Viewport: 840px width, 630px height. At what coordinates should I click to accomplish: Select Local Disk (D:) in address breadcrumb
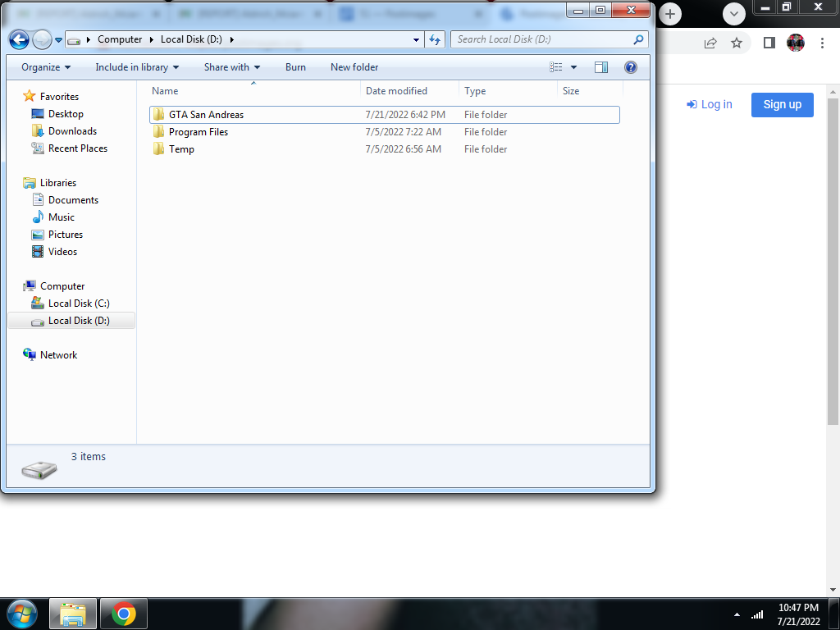(x=191, y=39)
